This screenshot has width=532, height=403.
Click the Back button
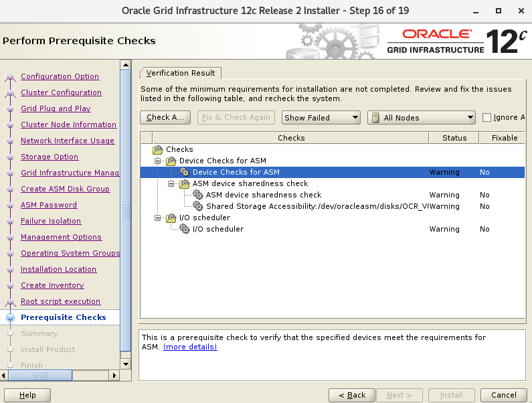[x=351, y=395]
